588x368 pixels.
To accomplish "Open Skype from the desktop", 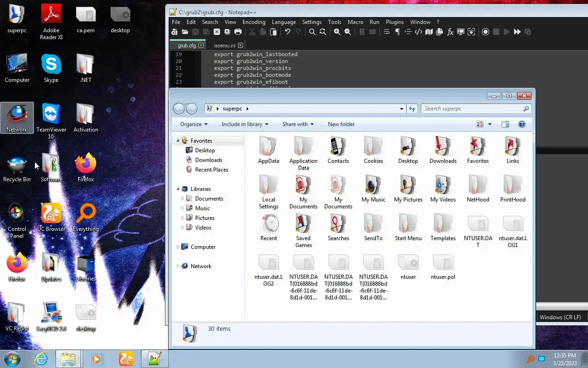I will 51,69.
